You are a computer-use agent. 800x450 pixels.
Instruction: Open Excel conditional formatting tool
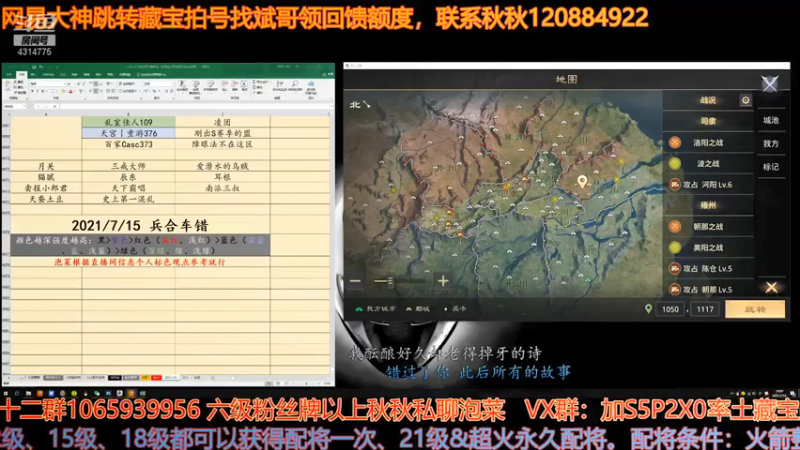point(182,86)
